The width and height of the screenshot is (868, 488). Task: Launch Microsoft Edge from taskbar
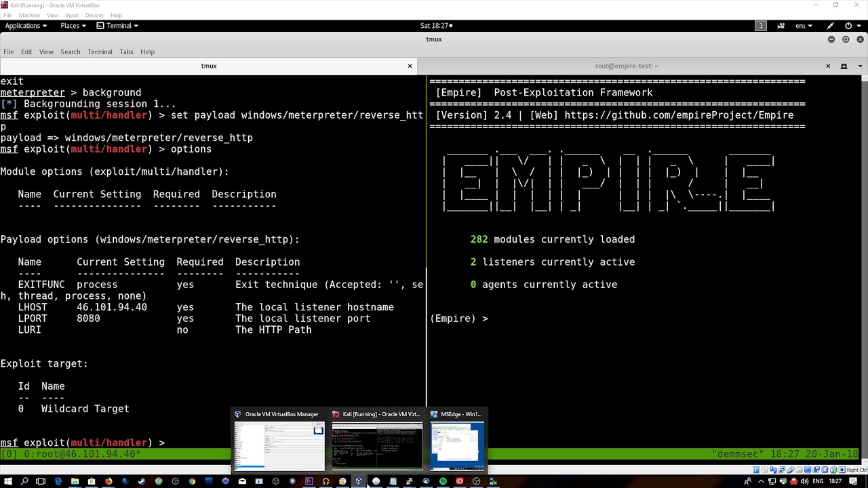point(58,481)
